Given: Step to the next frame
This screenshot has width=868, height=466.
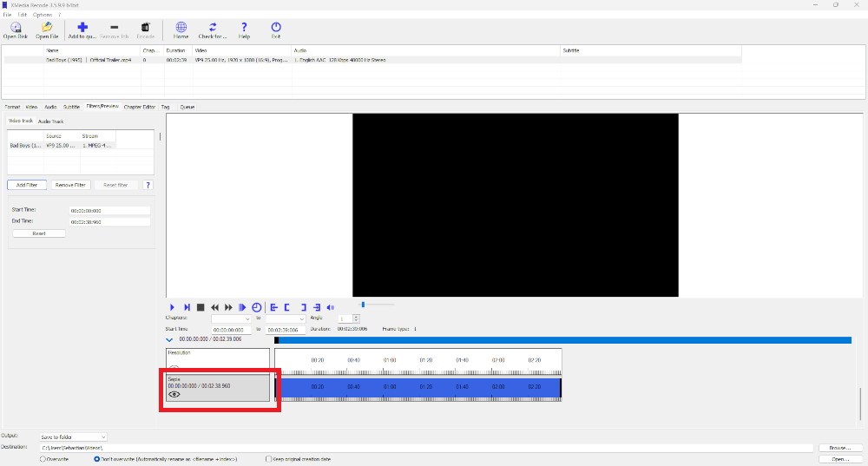Looking at the screenshot, I should [187, 307].
